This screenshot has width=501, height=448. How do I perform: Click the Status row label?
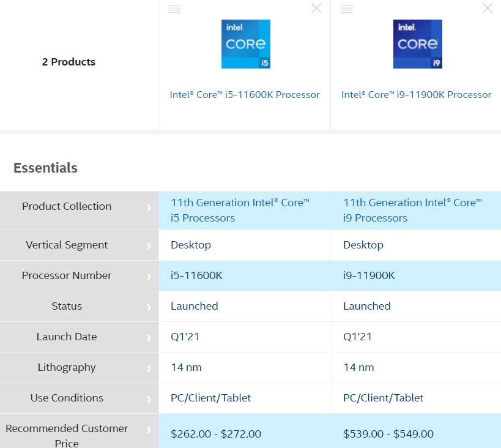pyautogui.click(x=67, y=306)
